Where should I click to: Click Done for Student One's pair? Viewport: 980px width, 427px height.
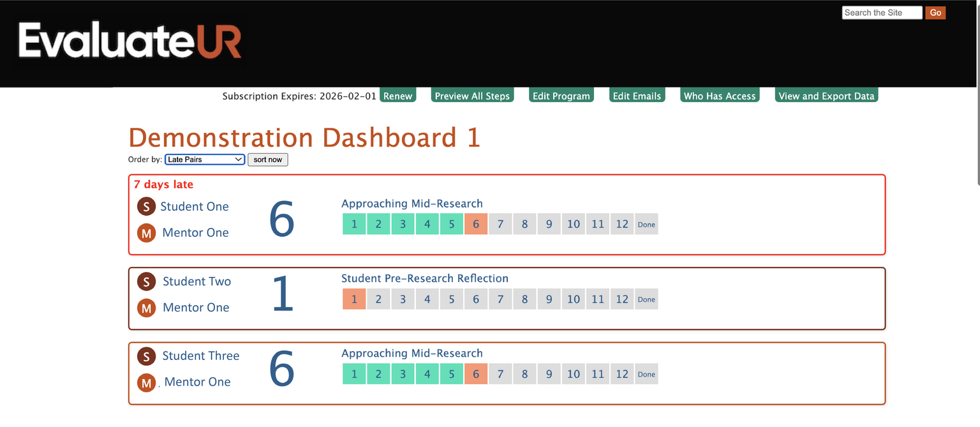click(646, 224)
